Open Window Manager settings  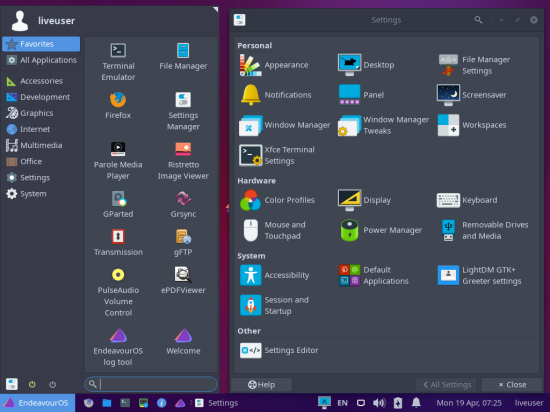[285, 125]
